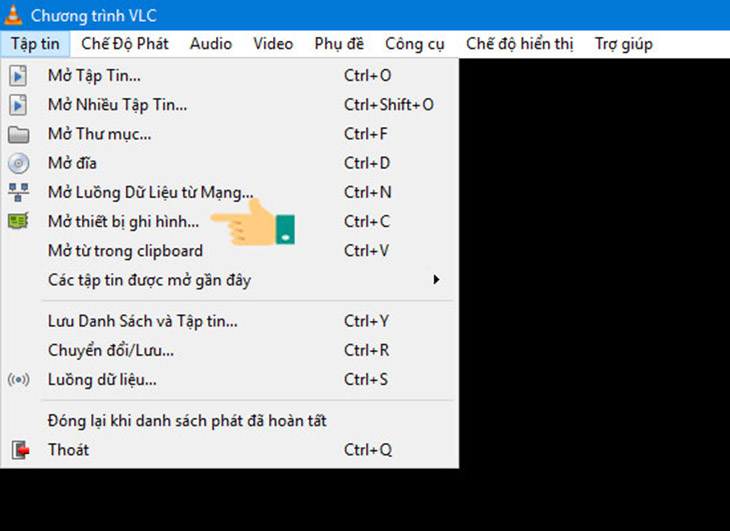
Task: Open the Chế Độ Phát menu
Action: pyautogui.click(x=125, y=44)
